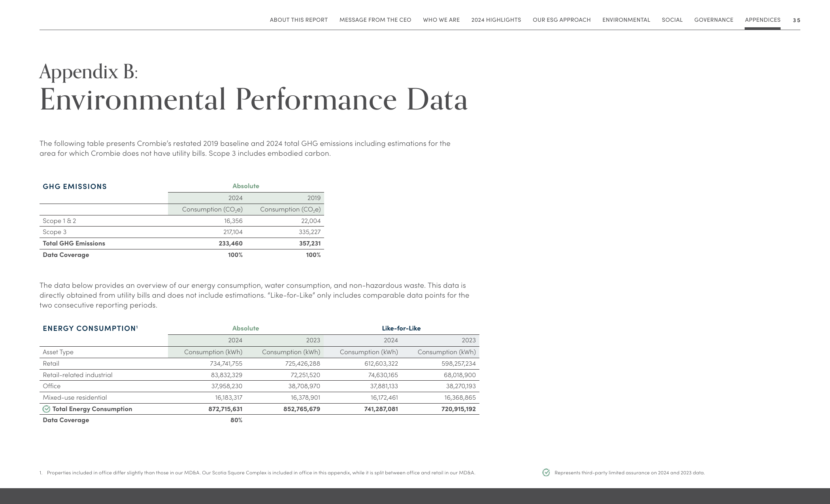Select like-for-like total 741,287,081

click(x=381, y=409)
